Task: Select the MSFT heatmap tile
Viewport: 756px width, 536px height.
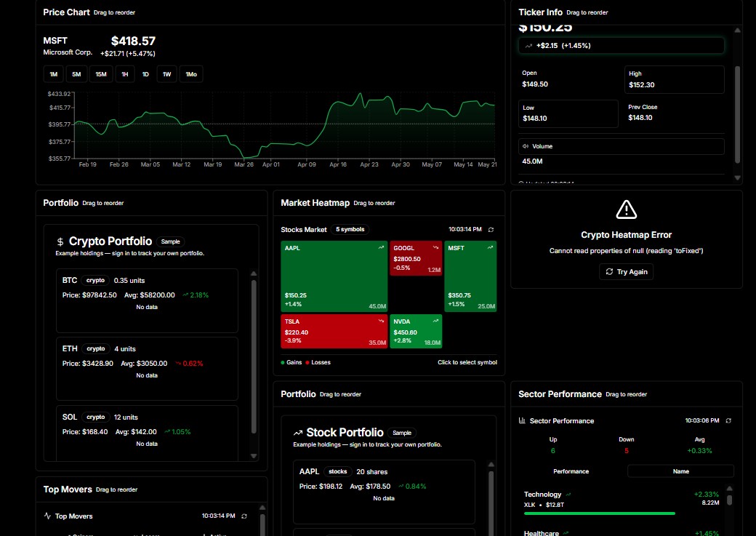Action: [470, 276]
